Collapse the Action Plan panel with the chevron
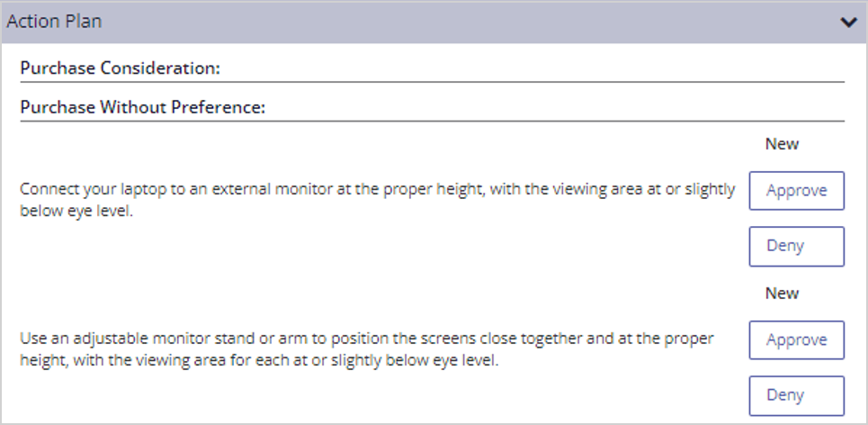 tap(848, 23)
